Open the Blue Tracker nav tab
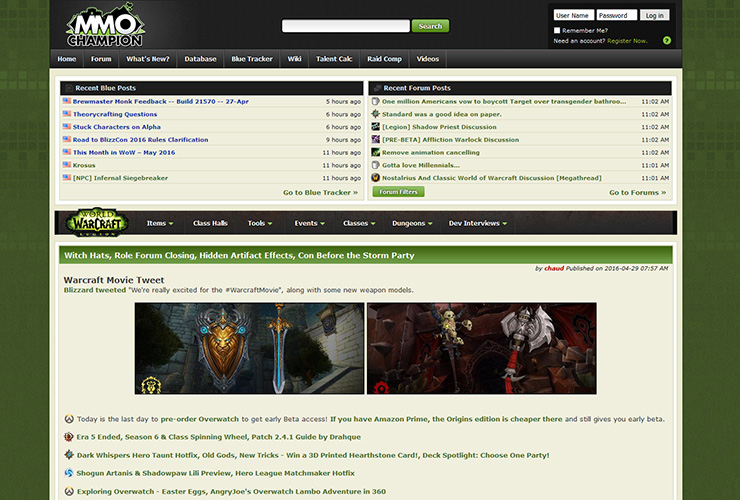The image size is (740, 500). coord(252,59)
